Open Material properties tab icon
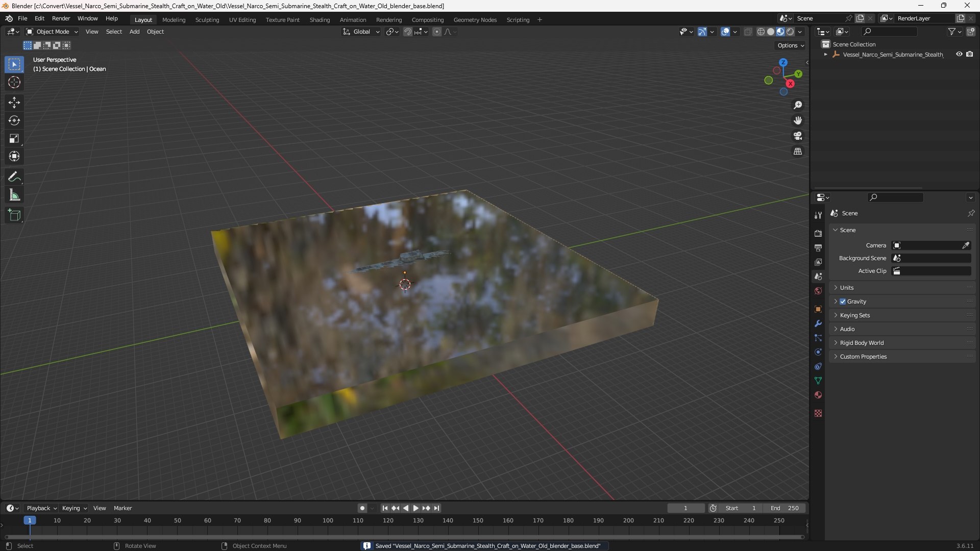 coord(818,395)
